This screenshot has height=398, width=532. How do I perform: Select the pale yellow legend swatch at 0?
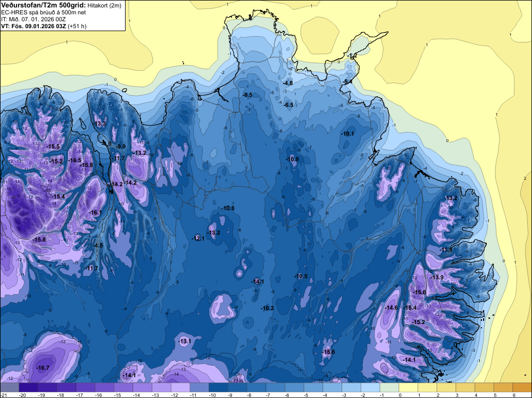[x=409, y=387]
